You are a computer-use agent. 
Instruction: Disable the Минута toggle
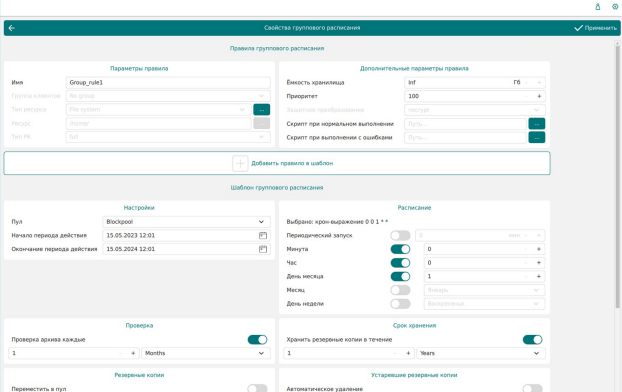400,249
